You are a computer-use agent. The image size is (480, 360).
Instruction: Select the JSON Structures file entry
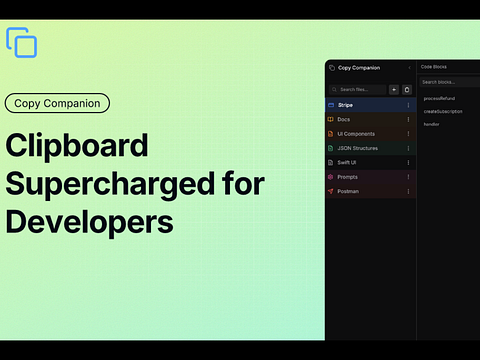[x=371, y=148]
